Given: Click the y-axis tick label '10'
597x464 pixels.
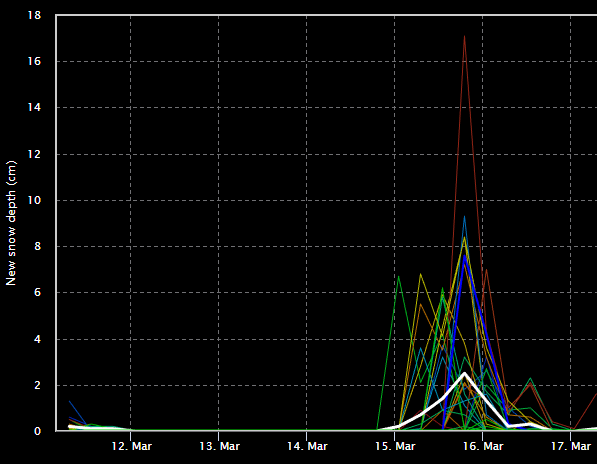Looking at the screenshot, I should tap(34, 200).
